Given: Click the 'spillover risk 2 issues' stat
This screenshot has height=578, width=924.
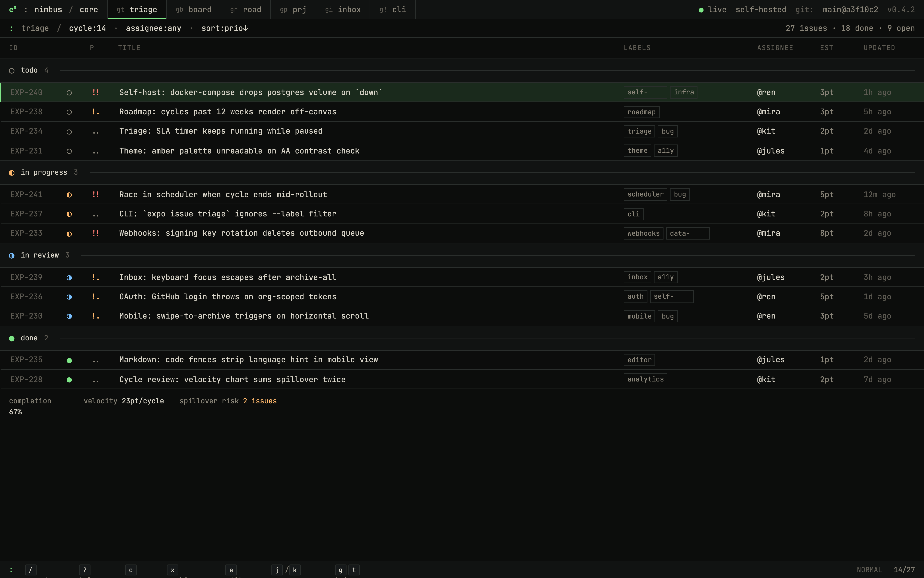Looking at the screenshot, I should [x=228, y=401].
